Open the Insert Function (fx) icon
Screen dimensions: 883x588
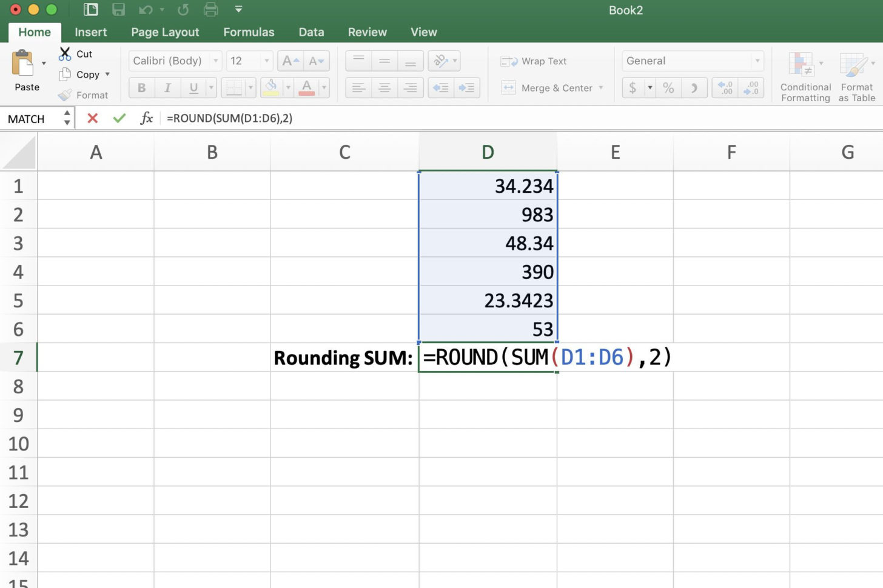[x=146, y=118]
